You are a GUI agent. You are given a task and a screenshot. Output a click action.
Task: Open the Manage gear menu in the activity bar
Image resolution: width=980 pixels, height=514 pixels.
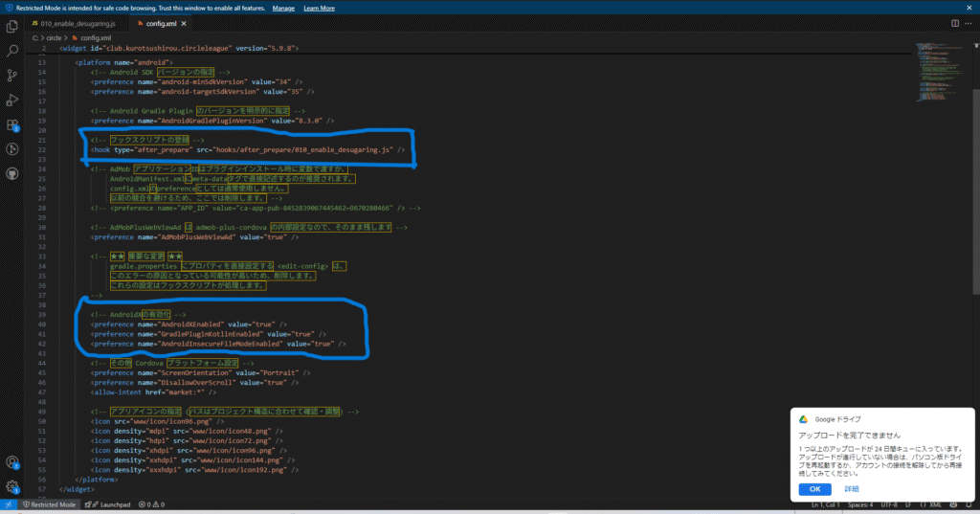pos(11,486)
